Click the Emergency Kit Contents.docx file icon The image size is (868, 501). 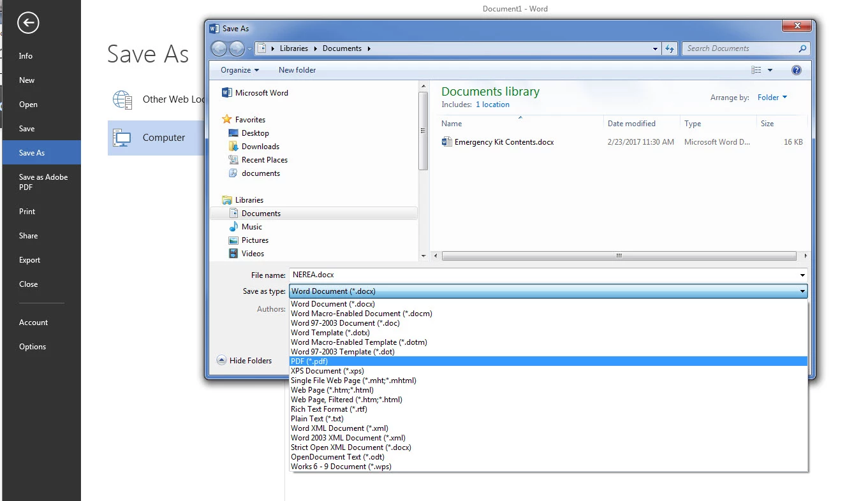coord(446,142)
